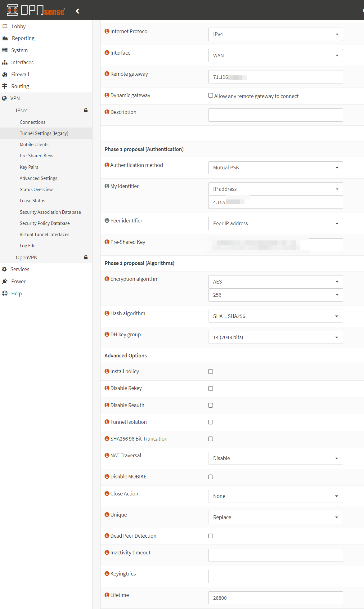Click the VPN globe icon

pos(4,98)
